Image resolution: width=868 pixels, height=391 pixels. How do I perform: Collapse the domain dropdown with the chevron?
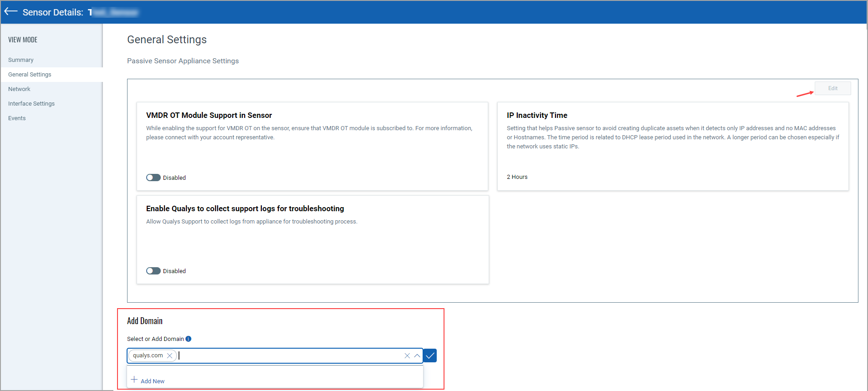417,355
